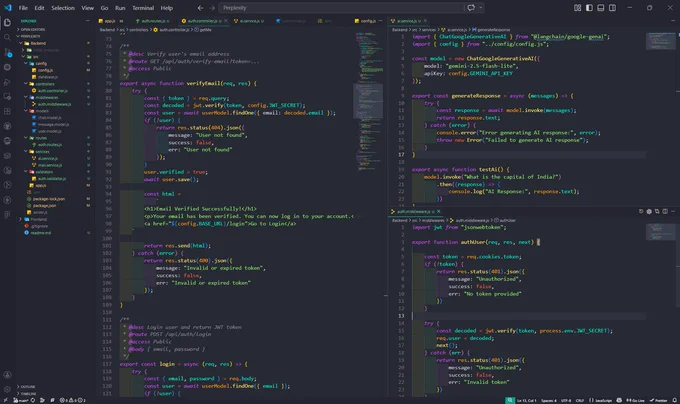This screenshot has width=680, height=404.
Task: Toggle the primary side bar
Action: click(x=589, y=8)
